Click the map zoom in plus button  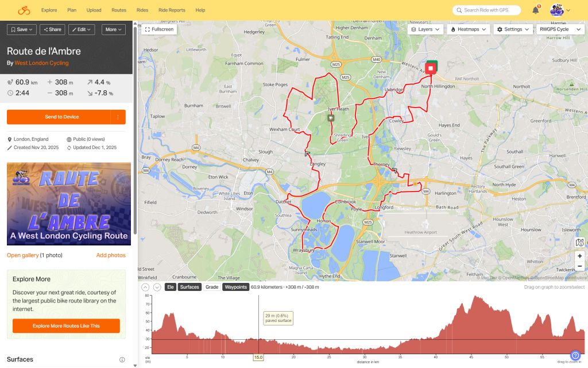pyautogui.click(x=579, y=256)
